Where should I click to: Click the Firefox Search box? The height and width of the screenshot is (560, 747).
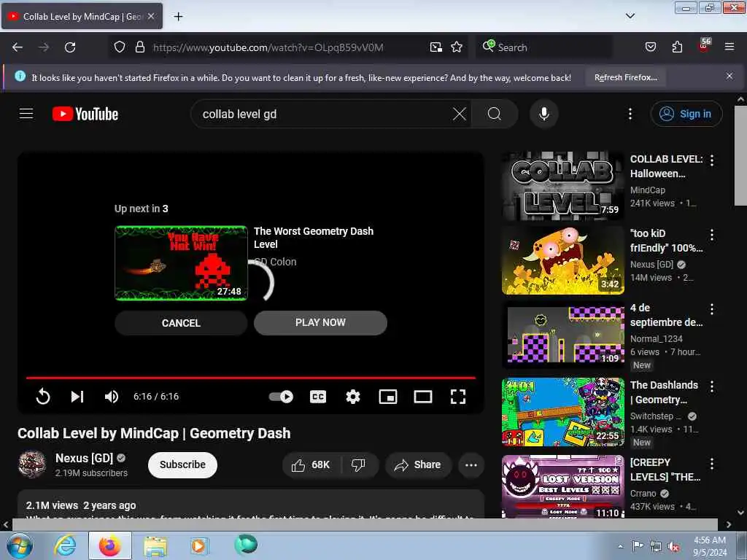tap(545, 47)
